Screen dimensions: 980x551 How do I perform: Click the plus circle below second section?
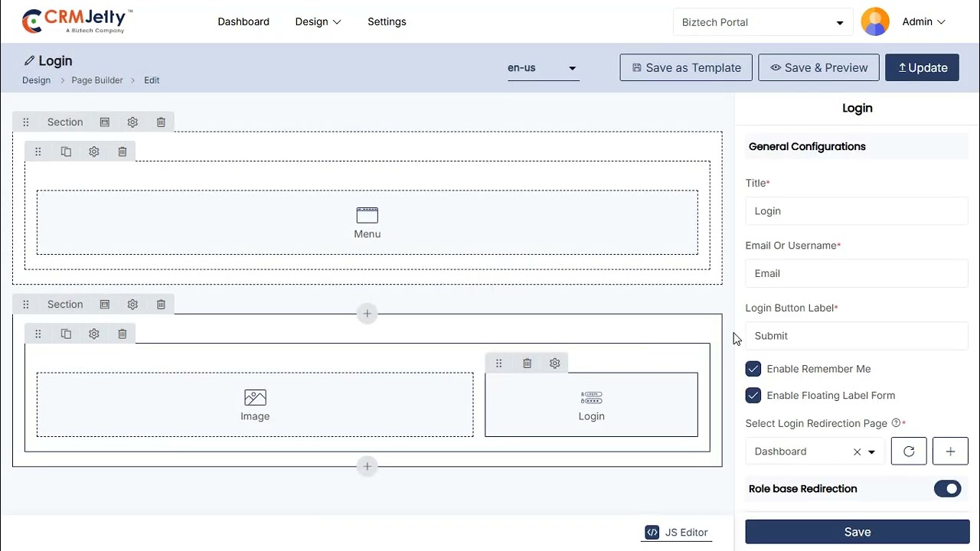pyautogui.click(x=367, y=466)
